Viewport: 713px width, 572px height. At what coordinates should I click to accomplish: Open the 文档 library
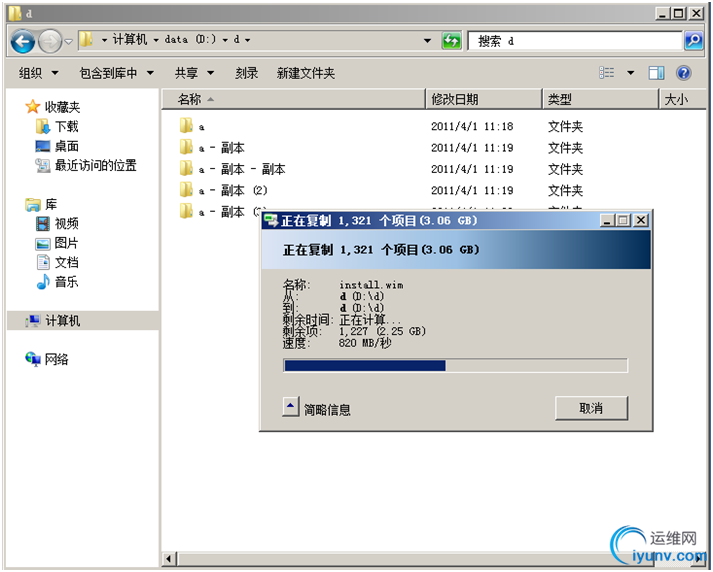[66, 262]
